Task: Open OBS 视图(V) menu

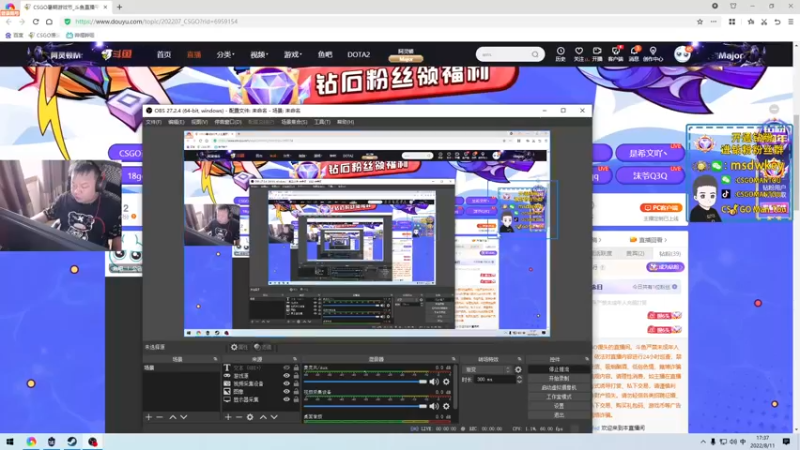Action: (x=199, y=122)
